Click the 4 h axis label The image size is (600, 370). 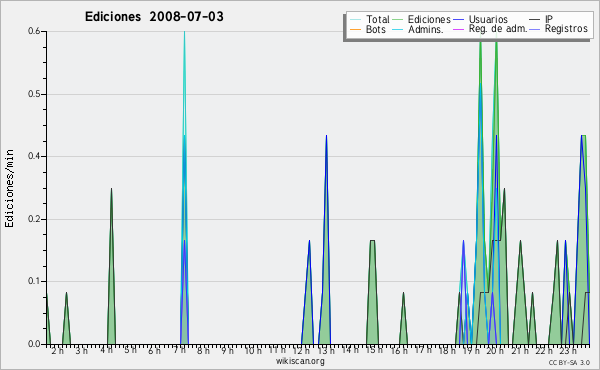[107, 350]
